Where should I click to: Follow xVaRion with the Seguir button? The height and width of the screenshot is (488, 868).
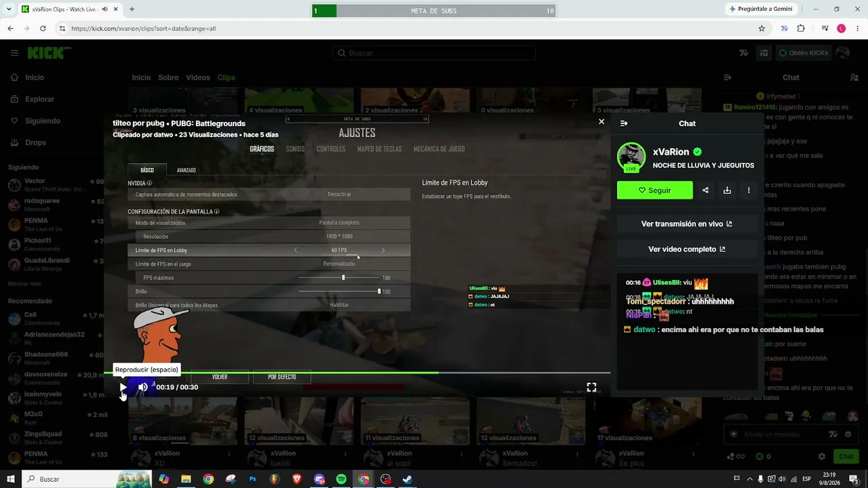coord(655,190)
